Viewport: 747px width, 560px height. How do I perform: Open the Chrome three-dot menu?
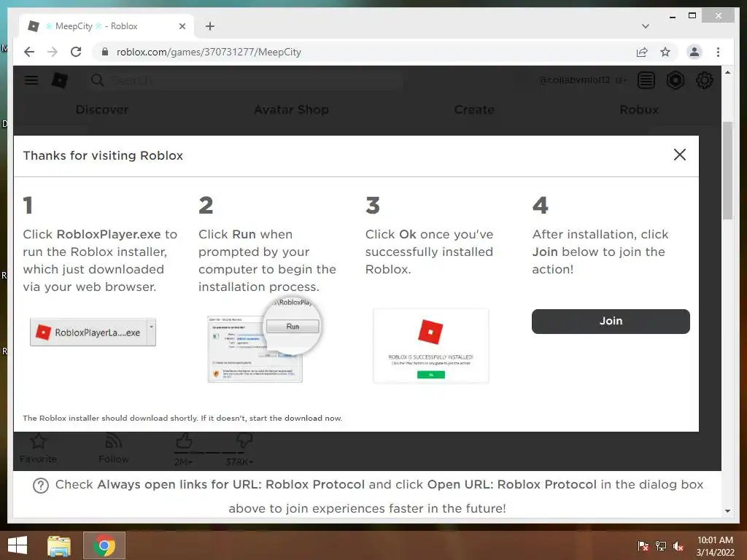pyautogui.click(x=718, y=52)
